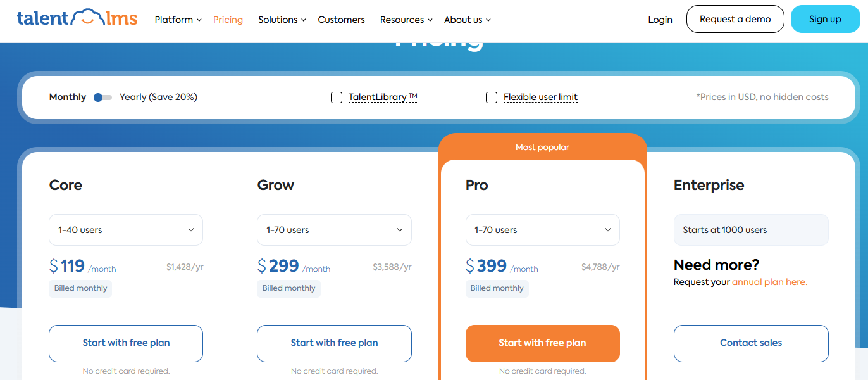
Task: Start with free plan on the Pro tier
Action: 542,343
